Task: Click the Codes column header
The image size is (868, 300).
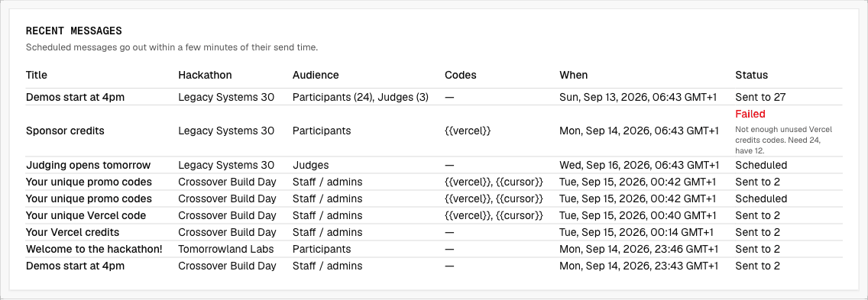Action: [x=461, y=75]
